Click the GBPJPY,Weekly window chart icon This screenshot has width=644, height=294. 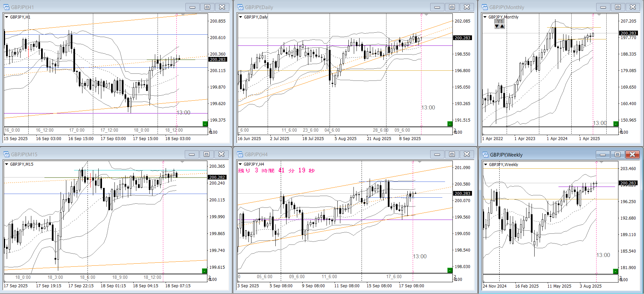pos(485,155)
